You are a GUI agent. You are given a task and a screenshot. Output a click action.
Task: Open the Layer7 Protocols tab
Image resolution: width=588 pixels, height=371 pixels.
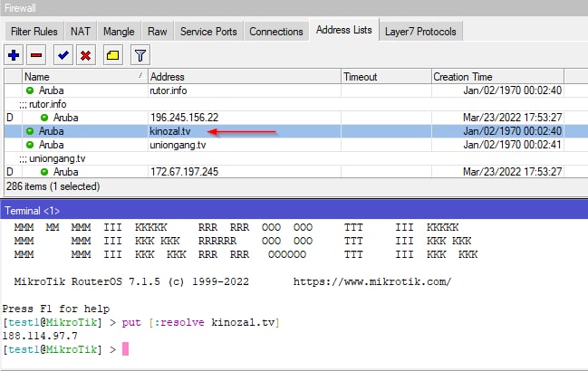pos(420,32)
